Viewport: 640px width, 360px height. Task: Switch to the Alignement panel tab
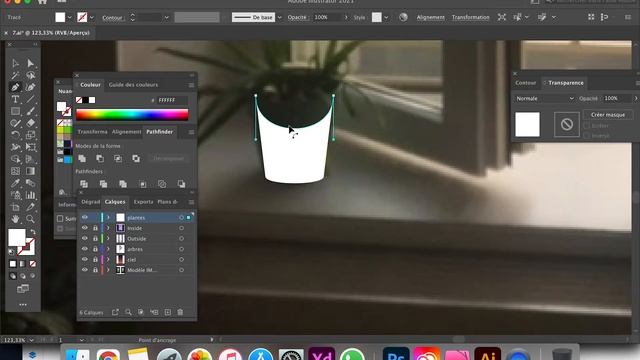[127, 132]
